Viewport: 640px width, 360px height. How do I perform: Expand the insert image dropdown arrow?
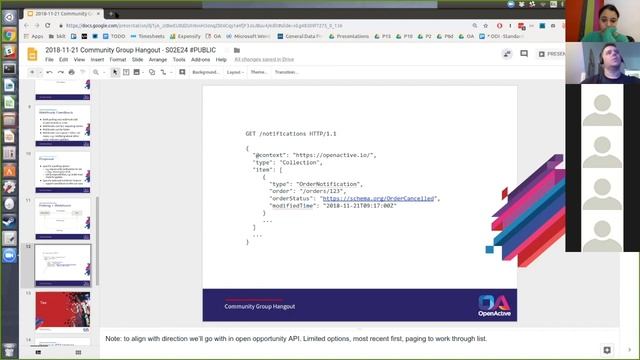143,72
